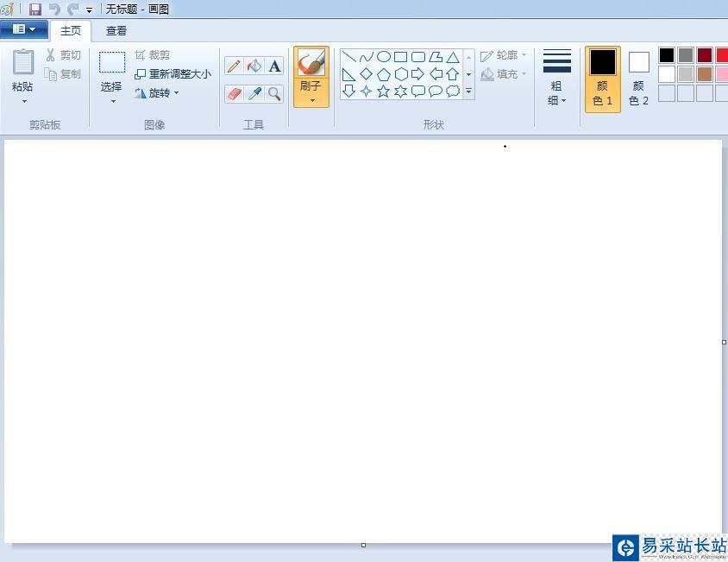Image resolution: width=728 pixels, height=562 pixels.
Task: Select the Pencil tool
Action: [234, 66]
